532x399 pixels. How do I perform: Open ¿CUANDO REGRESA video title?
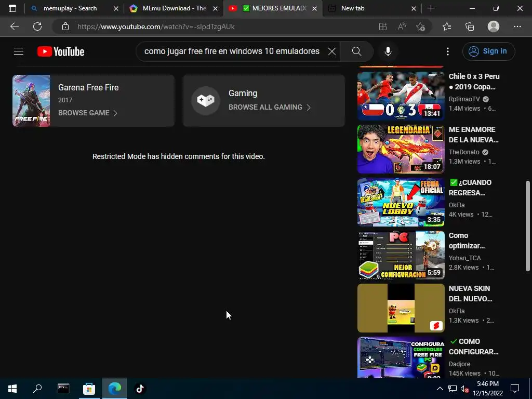tap(470, 187)
